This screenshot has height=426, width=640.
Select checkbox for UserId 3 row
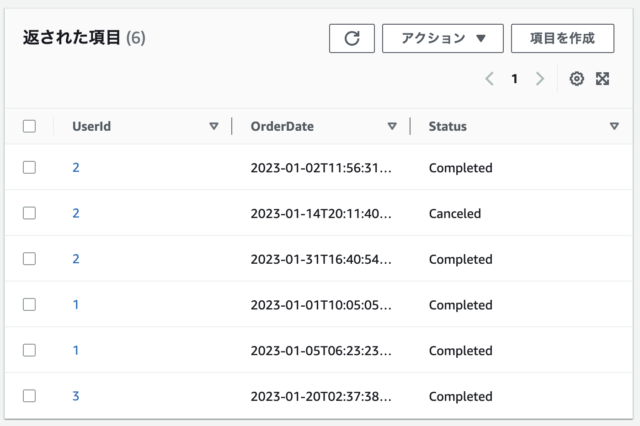click(29, 396)
